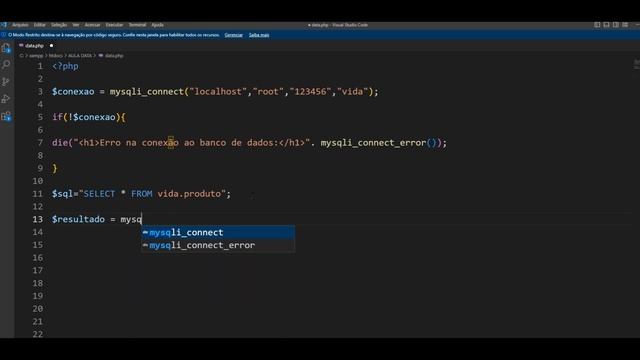Click the unsaved dot on data.php tab
The width and height of the screenshot is (640, 360).
51,46
